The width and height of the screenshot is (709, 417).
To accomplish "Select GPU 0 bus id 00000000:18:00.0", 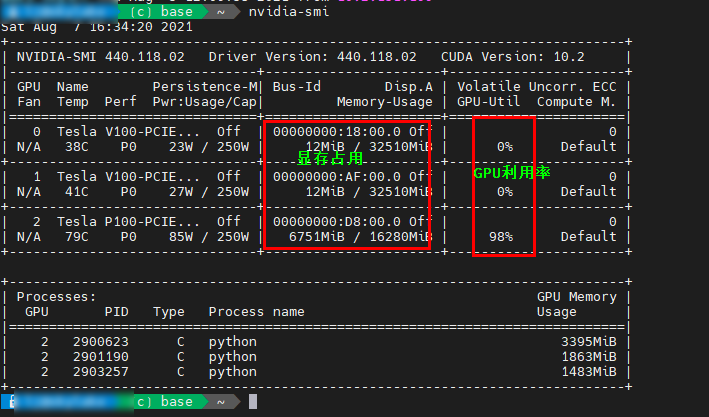I will 337,132.
